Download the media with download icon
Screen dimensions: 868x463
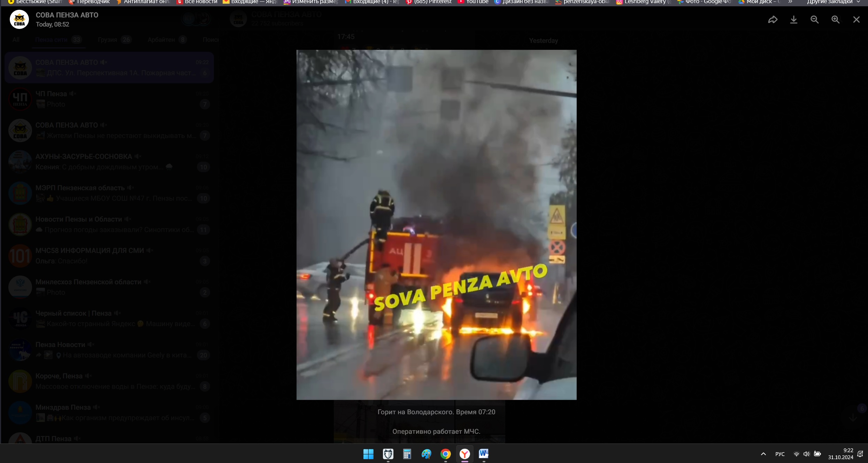pos(793,20)
